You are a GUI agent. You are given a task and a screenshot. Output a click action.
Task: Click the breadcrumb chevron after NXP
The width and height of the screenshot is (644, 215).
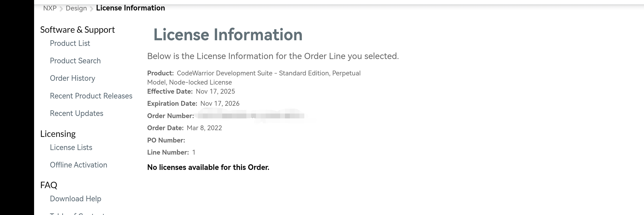[62, 8]
